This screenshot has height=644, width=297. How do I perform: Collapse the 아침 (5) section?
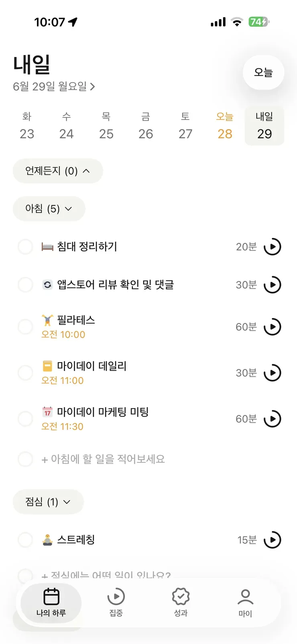point(49,209)
